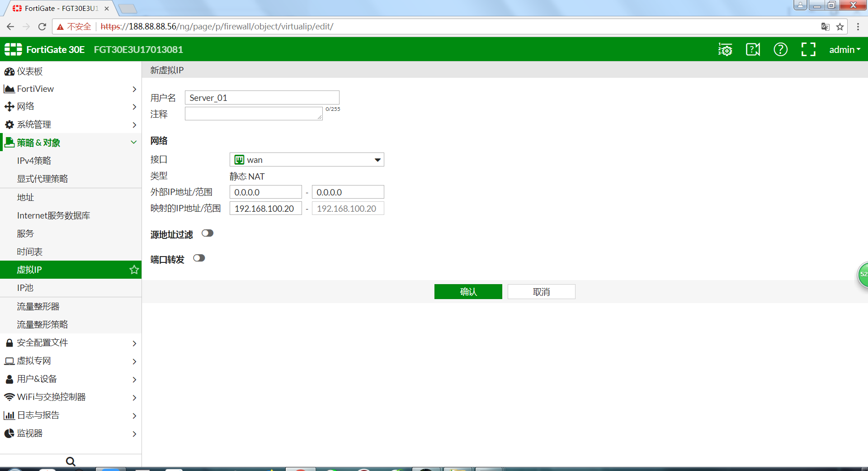The height and width of the screenshot is (471, 868).
Task: Click the 映射的IP地址 192.168.100.20 start field
Action: pyautogui.click(x=265, y=208)
